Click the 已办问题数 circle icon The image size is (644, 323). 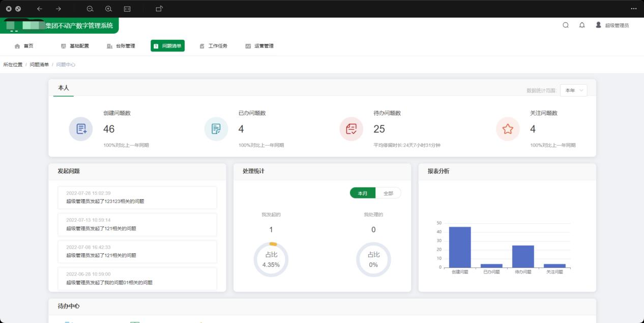(216, 129)
